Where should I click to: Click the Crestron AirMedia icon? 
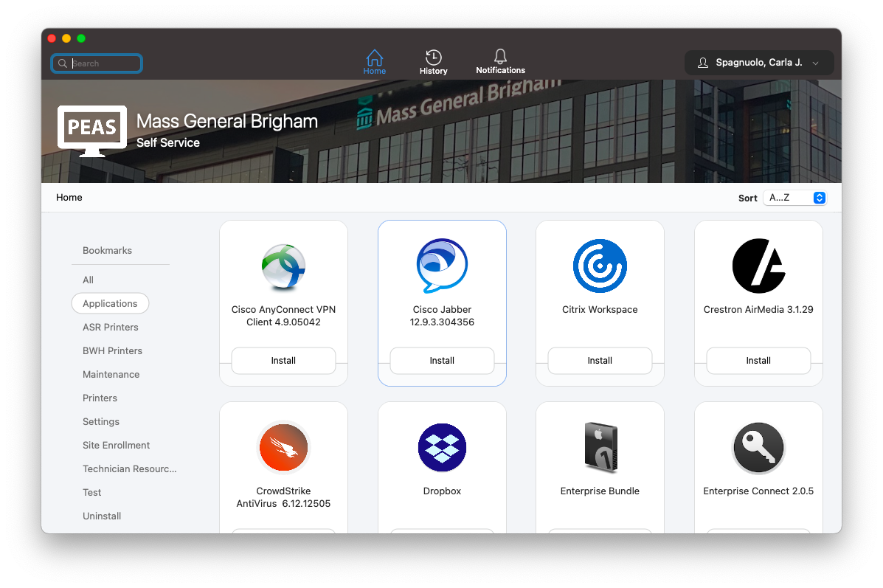point(758,266)
